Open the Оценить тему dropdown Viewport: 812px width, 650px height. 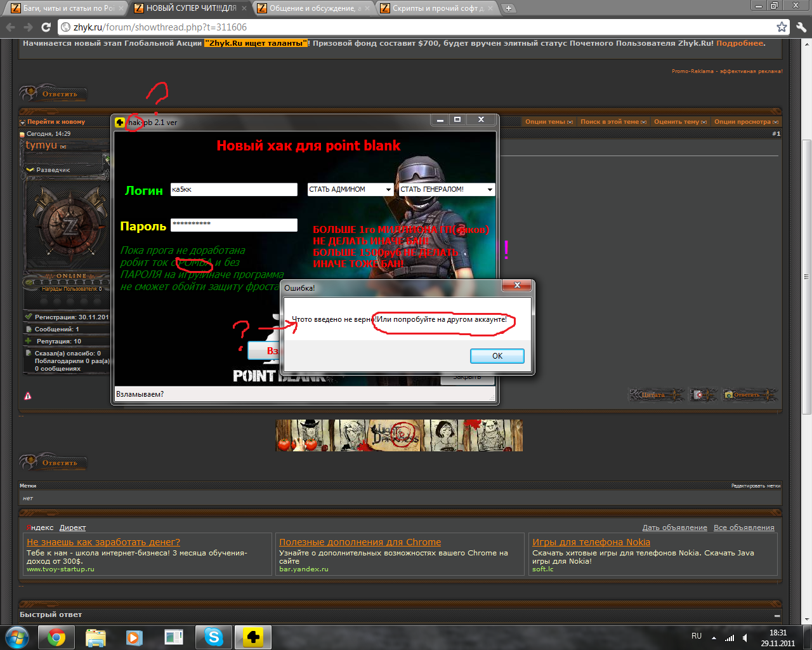click(x=680, y=122)
